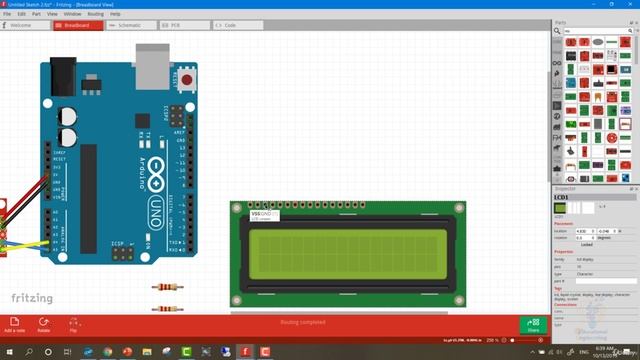Click the LCD VSS pin header

pyautogui.click(x=250, y=205)
